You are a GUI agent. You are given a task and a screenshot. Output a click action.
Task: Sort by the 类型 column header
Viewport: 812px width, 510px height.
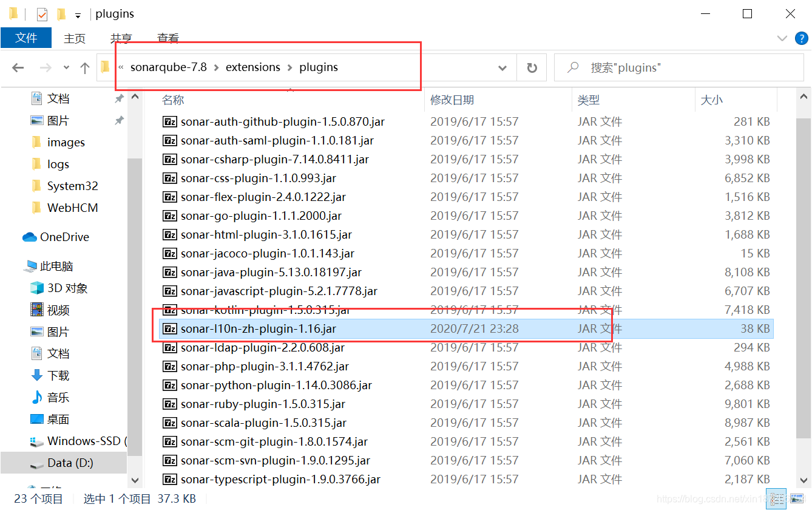point(589,100)
